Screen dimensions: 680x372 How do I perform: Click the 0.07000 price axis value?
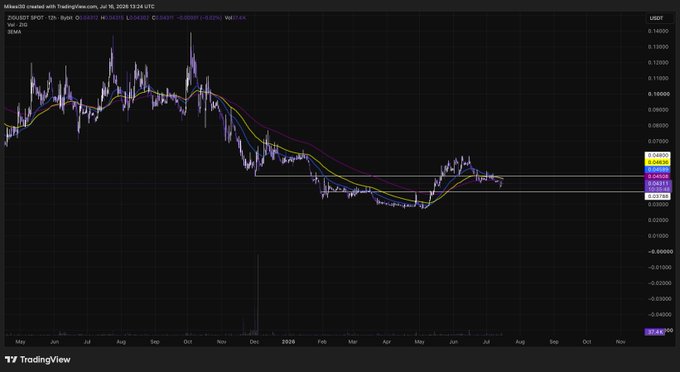click(657, 141)
